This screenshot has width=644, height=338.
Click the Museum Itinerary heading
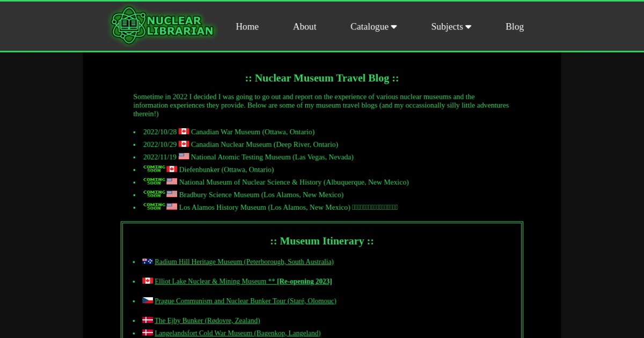pyautogui.click(x=322, y=241)
